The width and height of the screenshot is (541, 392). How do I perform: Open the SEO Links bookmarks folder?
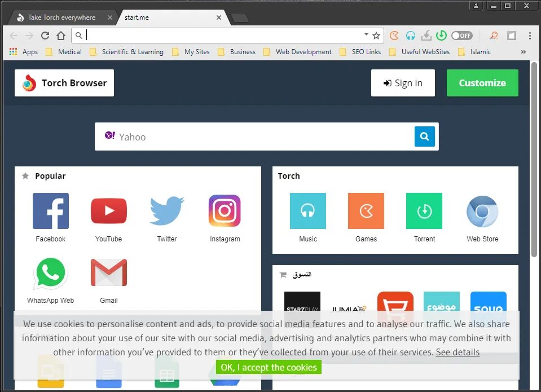[x=360, y=52]
